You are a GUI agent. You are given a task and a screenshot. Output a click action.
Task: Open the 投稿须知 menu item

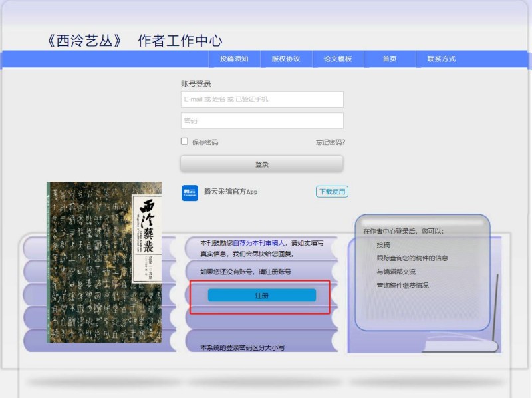(x=234, y=59)
